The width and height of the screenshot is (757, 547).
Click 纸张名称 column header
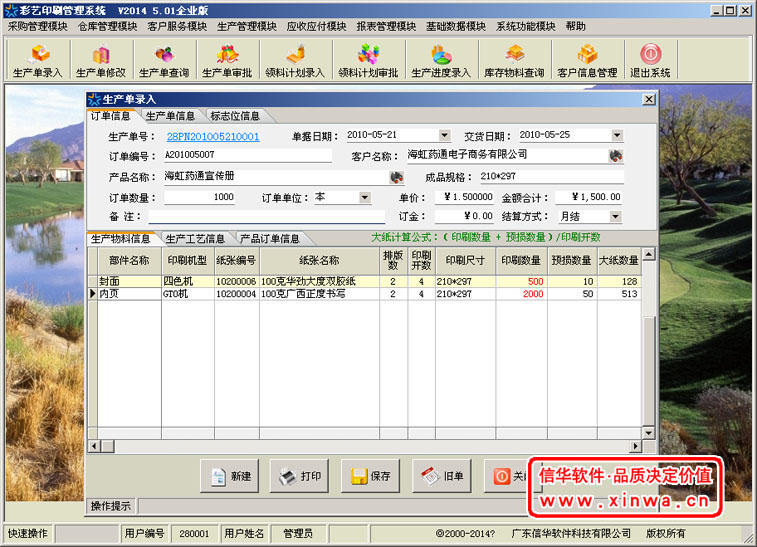(x=319, y=261)
